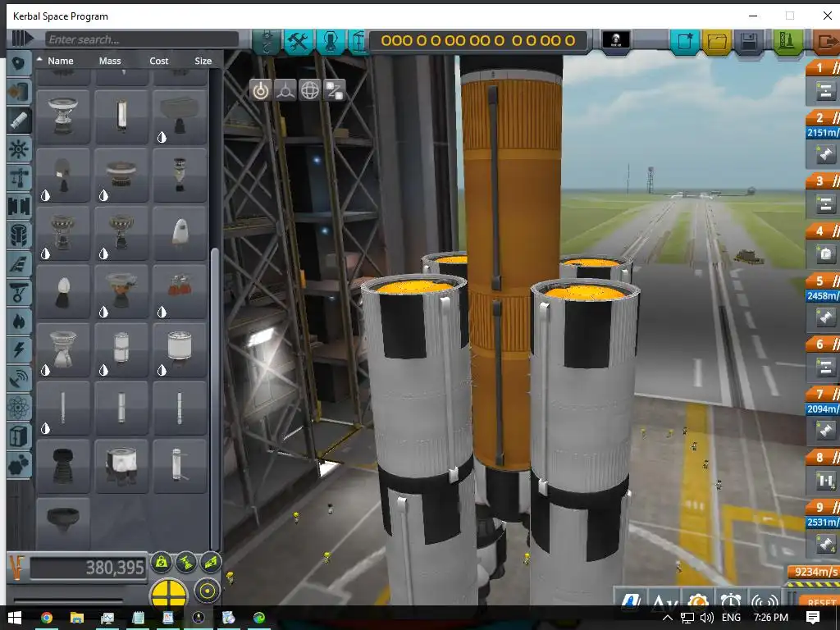
Task: Open the Cargo category with locker icon
Action: tap(20, 436)
